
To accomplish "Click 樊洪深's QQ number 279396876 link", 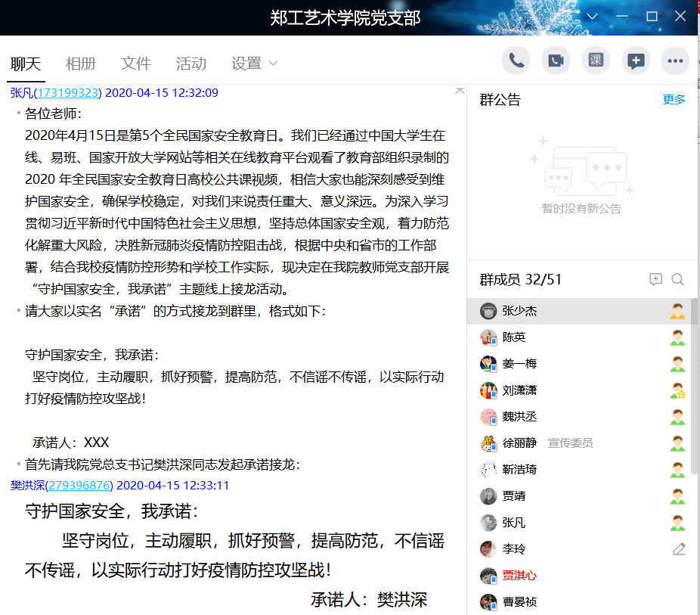I will click(79, 485).
